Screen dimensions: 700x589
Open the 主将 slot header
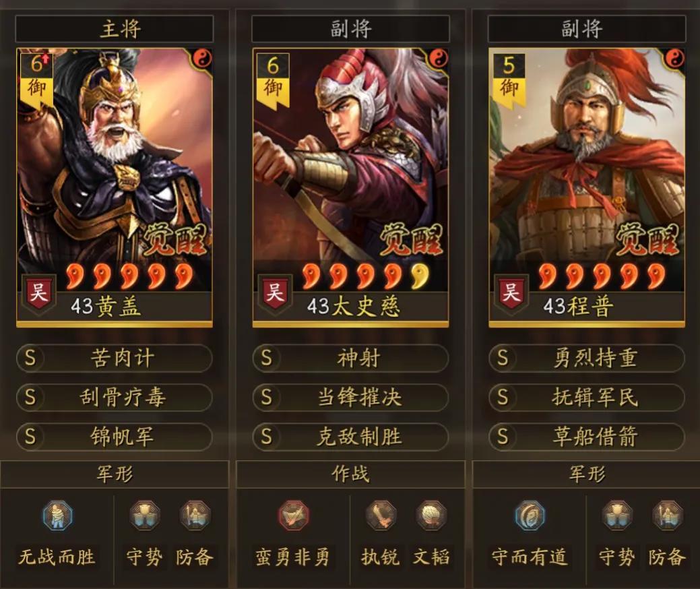115,29
